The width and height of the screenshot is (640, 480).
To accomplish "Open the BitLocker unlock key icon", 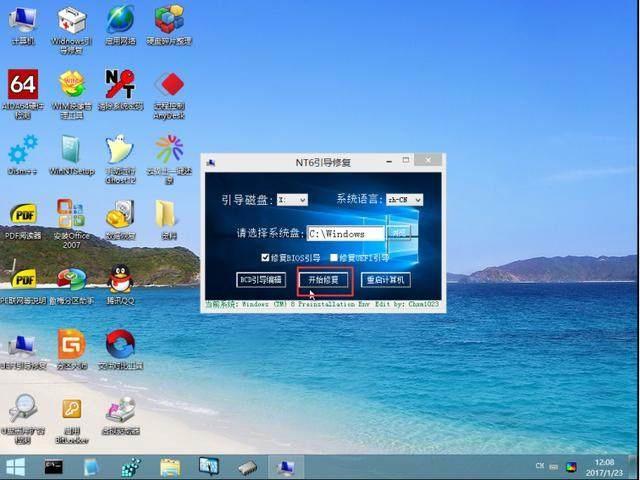I will (72, 420).
